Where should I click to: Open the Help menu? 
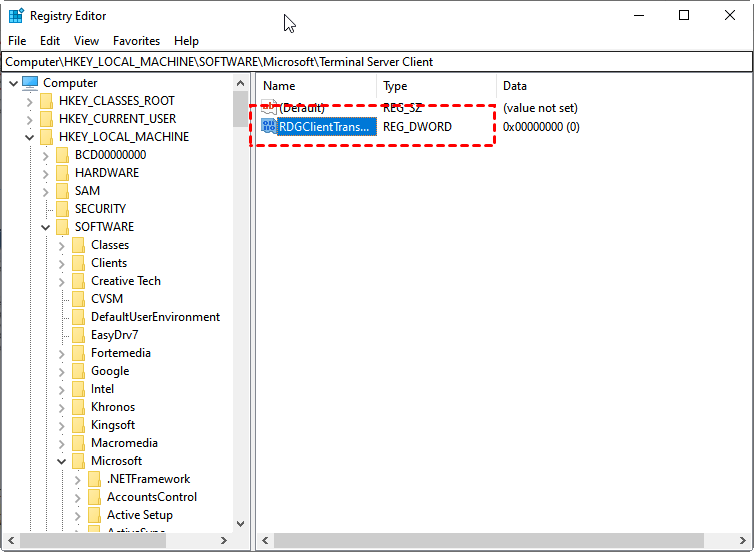[x=187, y=41]
